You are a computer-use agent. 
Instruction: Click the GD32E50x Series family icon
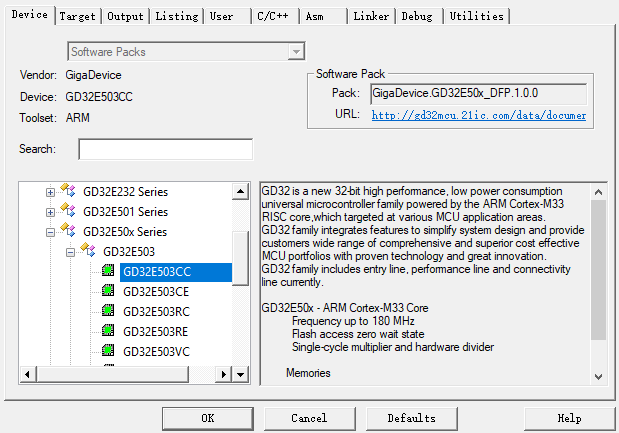pos(68,230)
